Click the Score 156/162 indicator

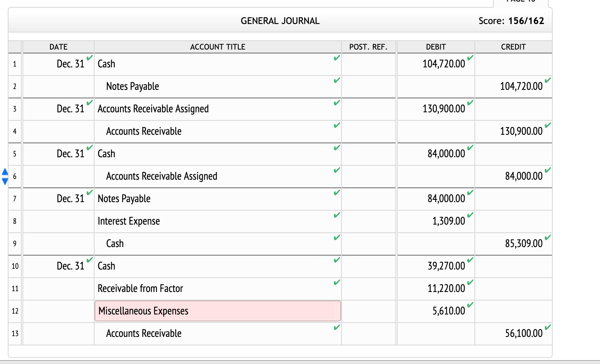pos(511,21)
